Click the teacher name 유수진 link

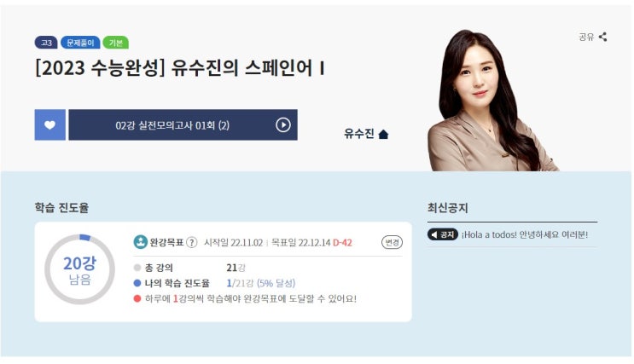[x=359, y=134]
